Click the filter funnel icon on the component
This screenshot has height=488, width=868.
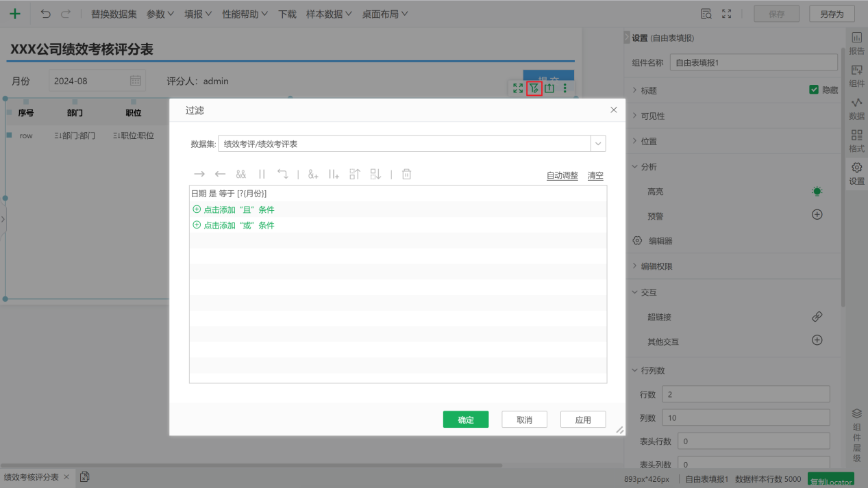point(534,88)
